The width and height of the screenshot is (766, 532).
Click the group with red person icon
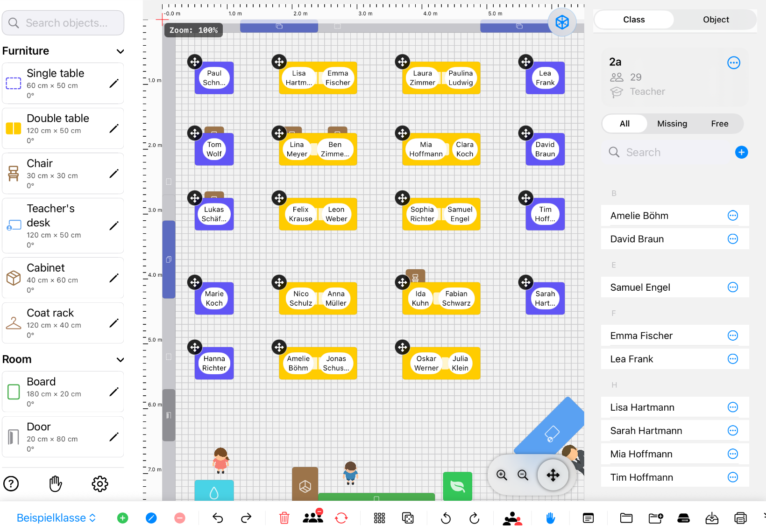coord(512,518)
